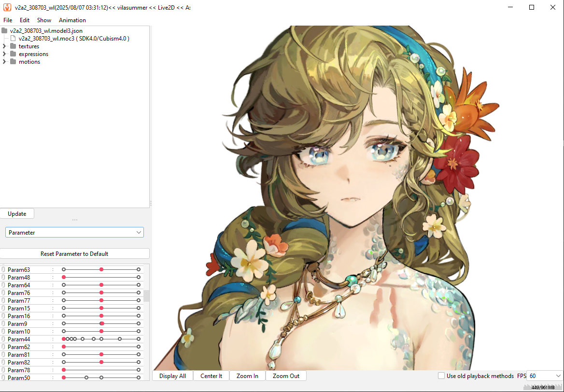Open the Show menu

tap(44, 20)
